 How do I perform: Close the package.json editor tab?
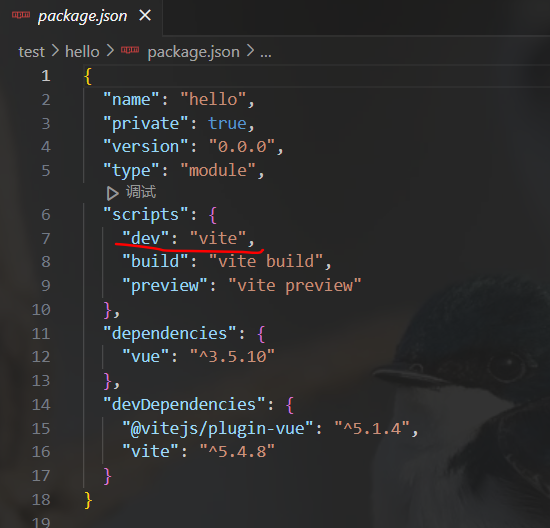point(145,15)
